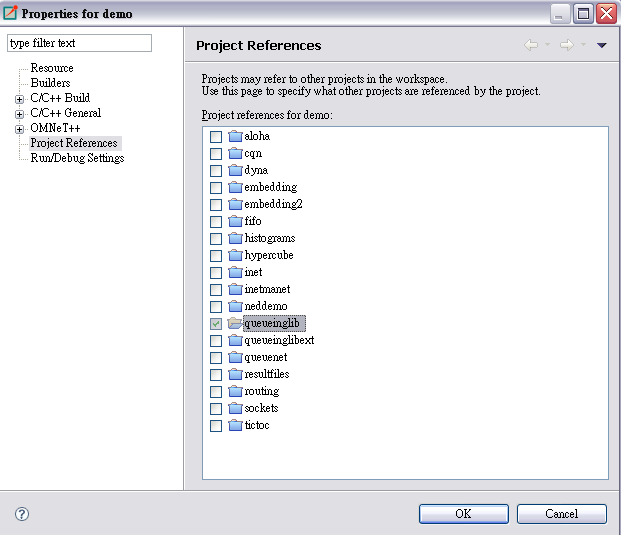The height and width of the screenshot is (535, 621).
Task: Click the queueinglib folder icon
Action: point(235,323)
